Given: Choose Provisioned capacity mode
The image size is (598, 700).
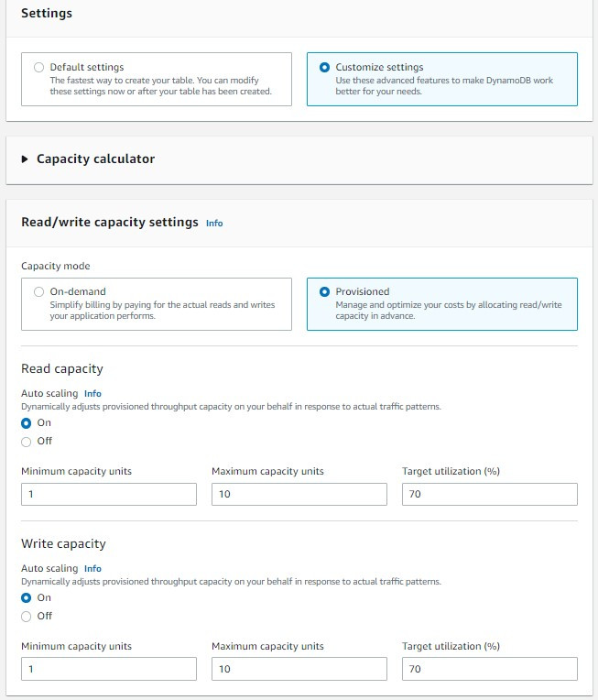Looking at the screenshot, I should (324, 292).
